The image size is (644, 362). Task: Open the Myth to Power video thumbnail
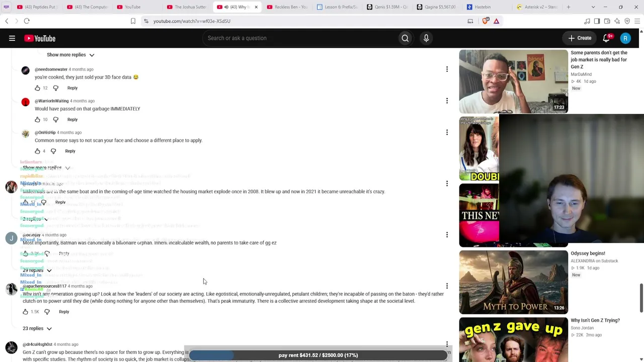[513, 282]
